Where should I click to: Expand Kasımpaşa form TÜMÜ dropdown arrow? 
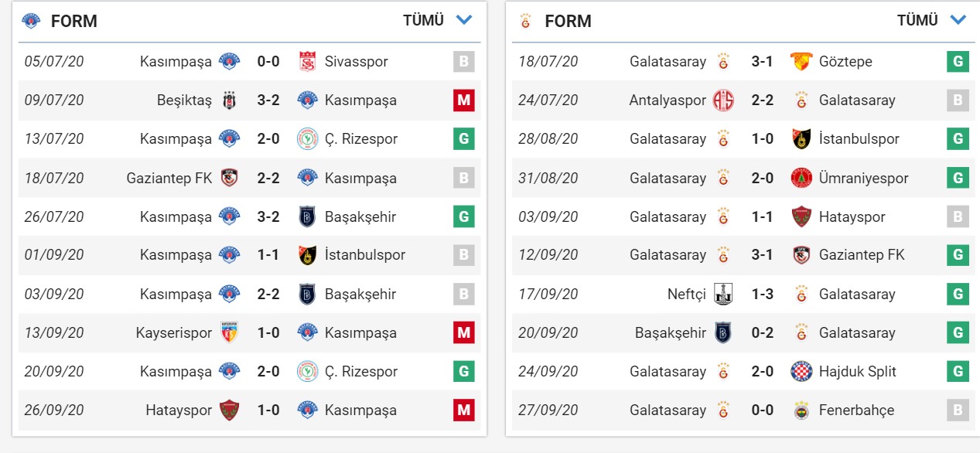(464, 20)
